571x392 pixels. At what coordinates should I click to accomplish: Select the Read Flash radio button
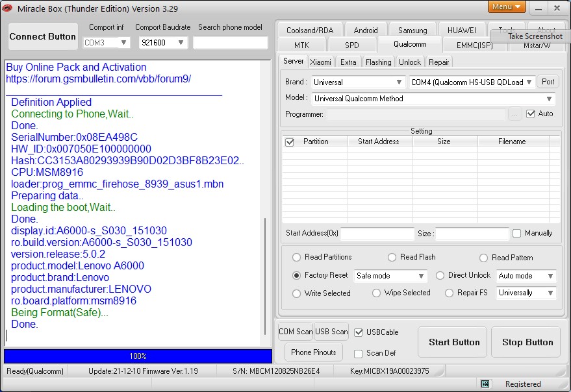click(x=392, y=258)
